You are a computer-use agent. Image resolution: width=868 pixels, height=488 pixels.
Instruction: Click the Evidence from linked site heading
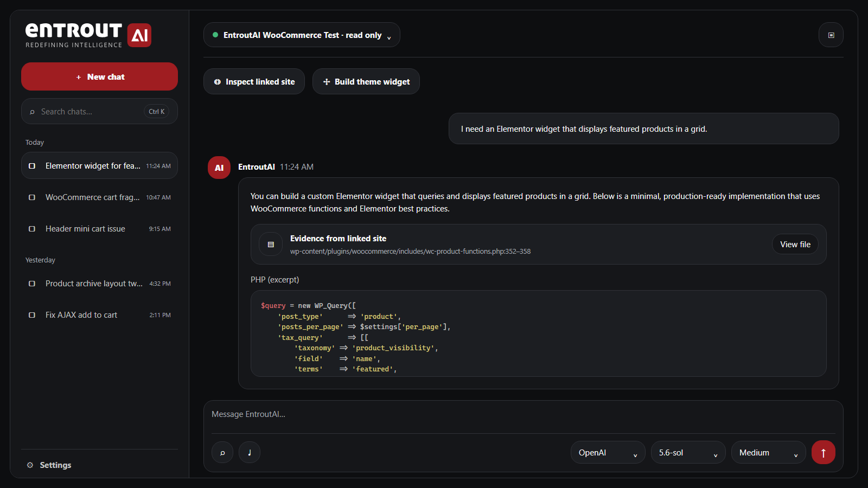click(x=338, y=239)
